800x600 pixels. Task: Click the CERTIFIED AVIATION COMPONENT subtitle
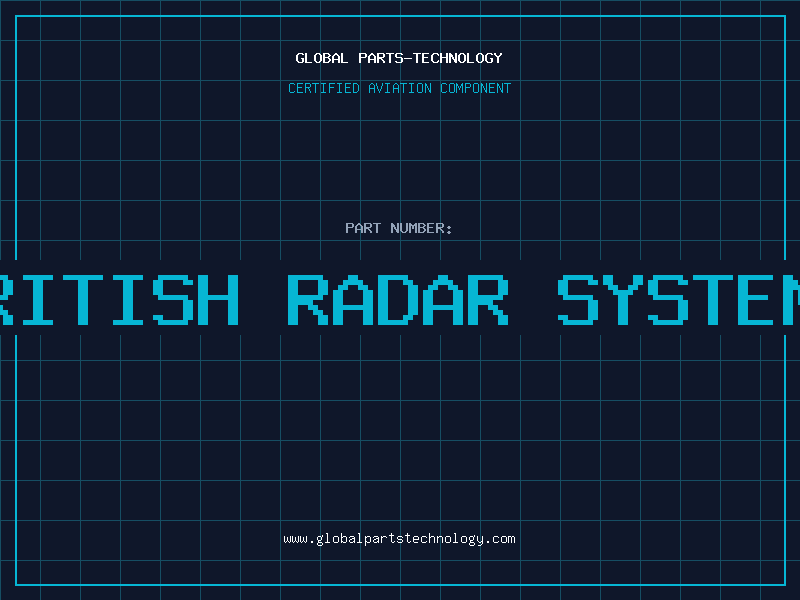399,88
